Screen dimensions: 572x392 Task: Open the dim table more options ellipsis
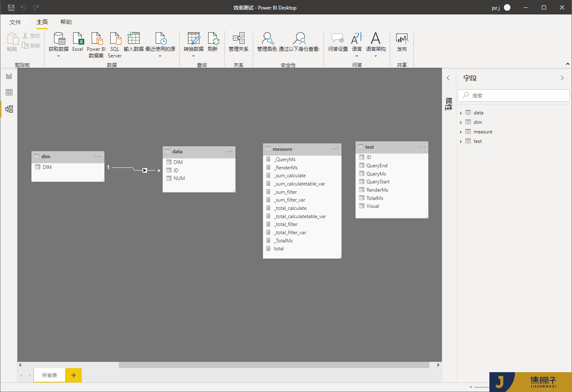(98, 157)
